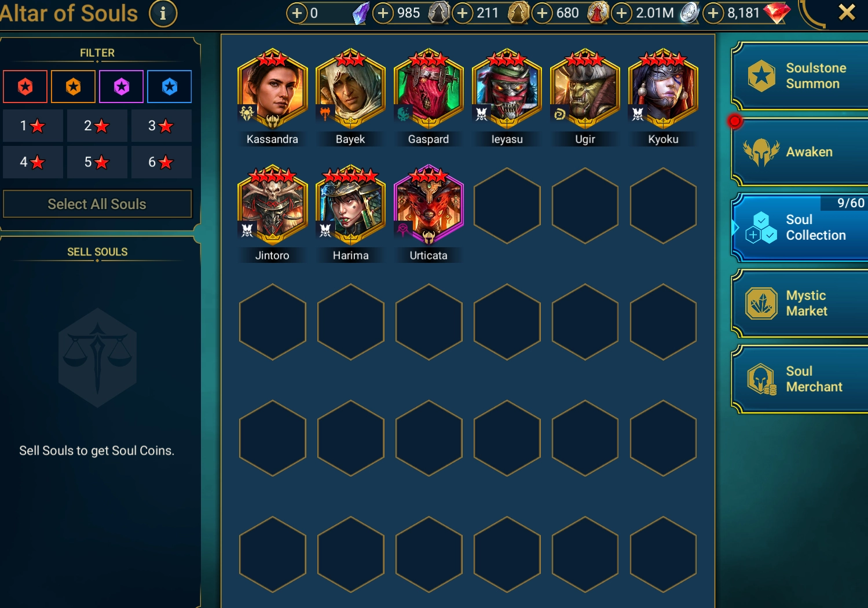Open the Soul Merchant tab
The height and width of the screenshot is (608, 868).
click(800, 379)
